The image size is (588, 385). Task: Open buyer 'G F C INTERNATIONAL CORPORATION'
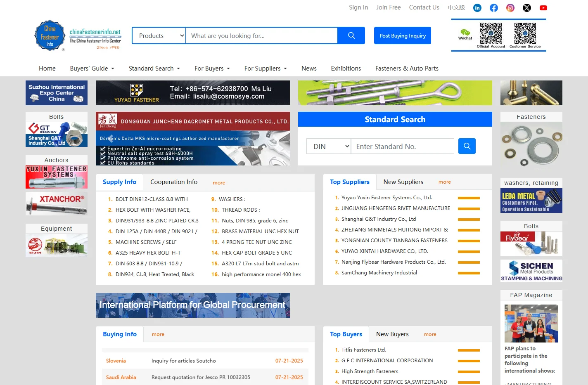[x=387, y=361]
